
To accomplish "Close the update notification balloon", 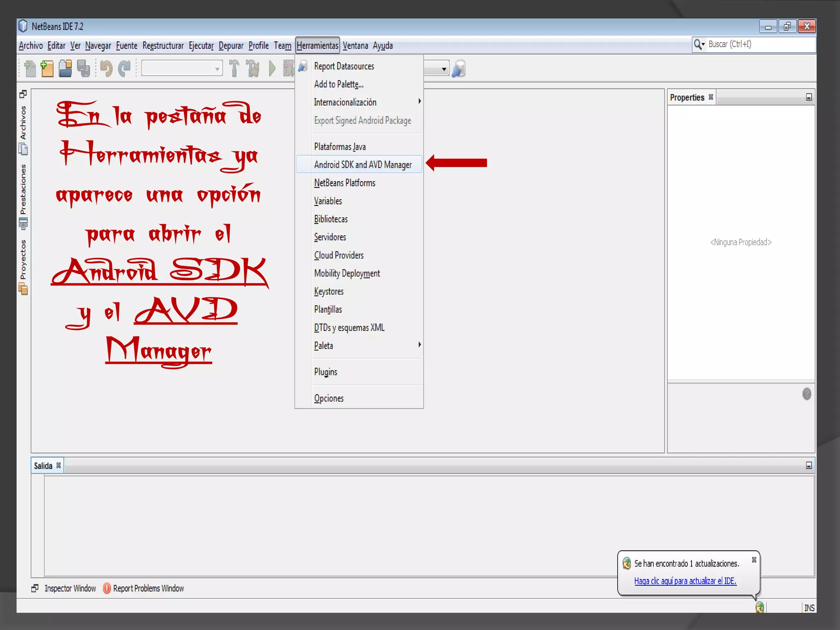I will pos(754,559).
